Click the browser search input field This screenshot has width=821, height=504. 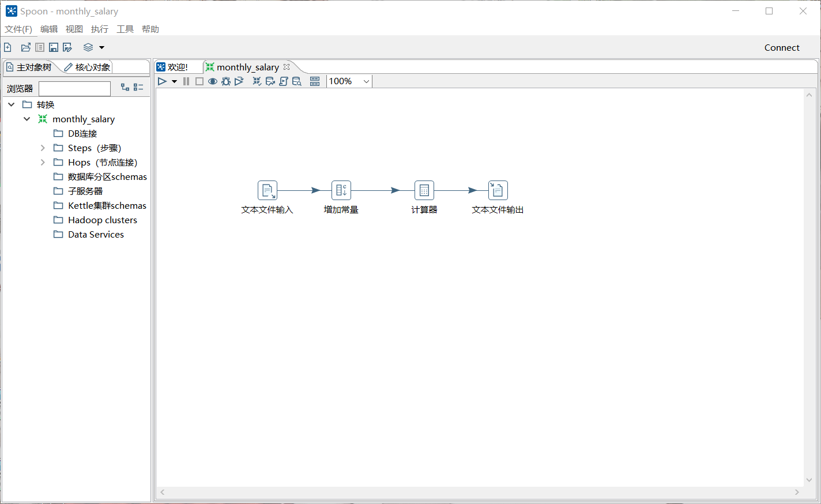click(x=74, y=88)
